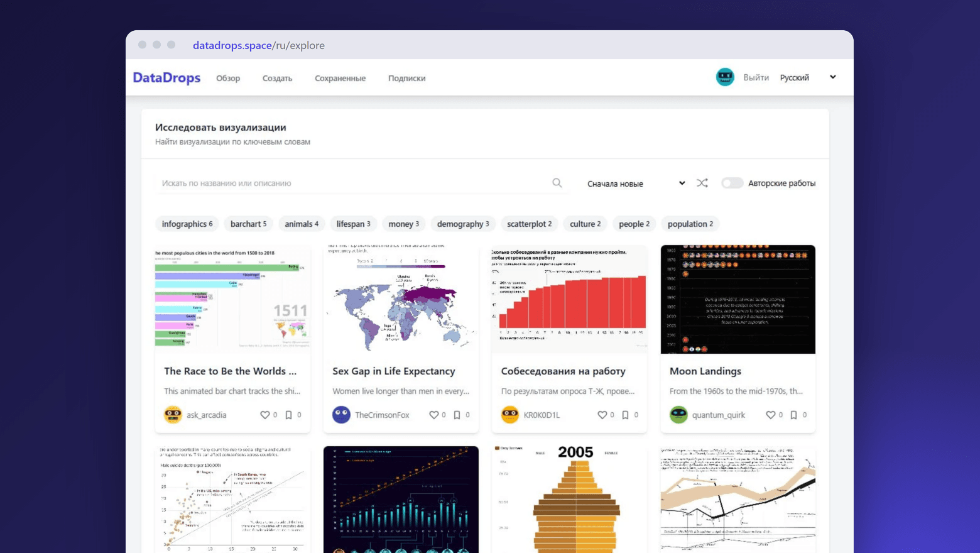Open quantum_quirk author avatar
The height and width of the screenshot is (553, 980).
(x=678, y=415)
